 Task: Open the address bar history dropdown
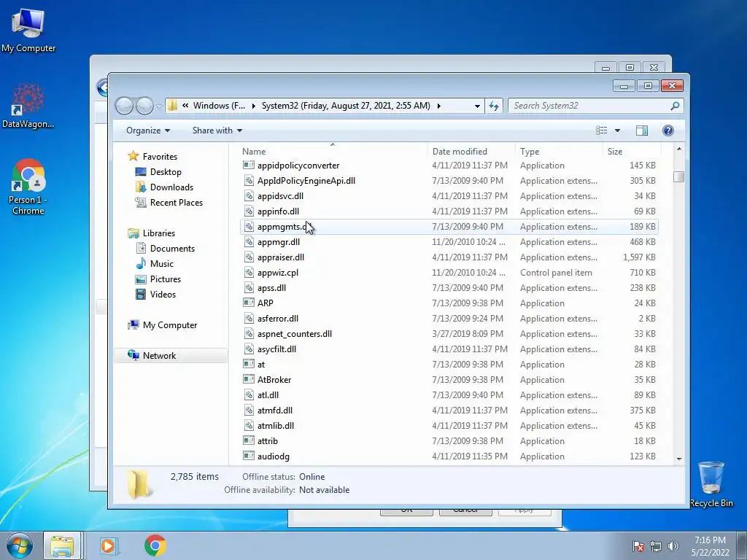pyautogui.click(x=477, y=106)
